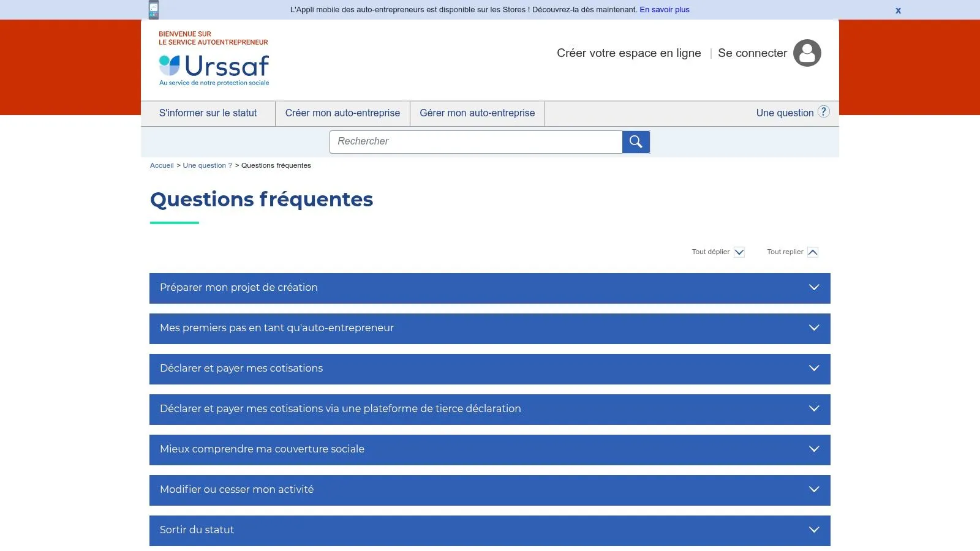Expand Modifier ou cesser mon activité
The height and width of the screenshot is (551, 980).
tap(490, 490)
